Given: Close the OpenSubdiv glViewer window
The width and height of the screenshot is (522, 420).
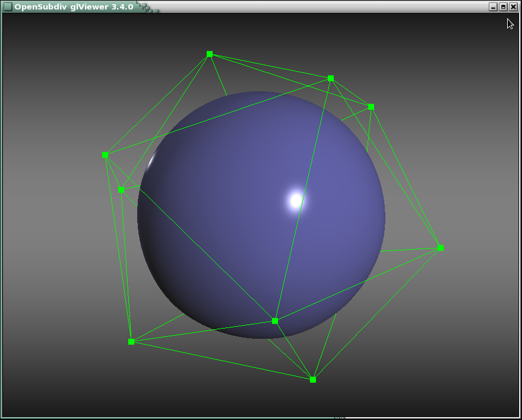Looking at the screenshot, I should pos(513,7).
